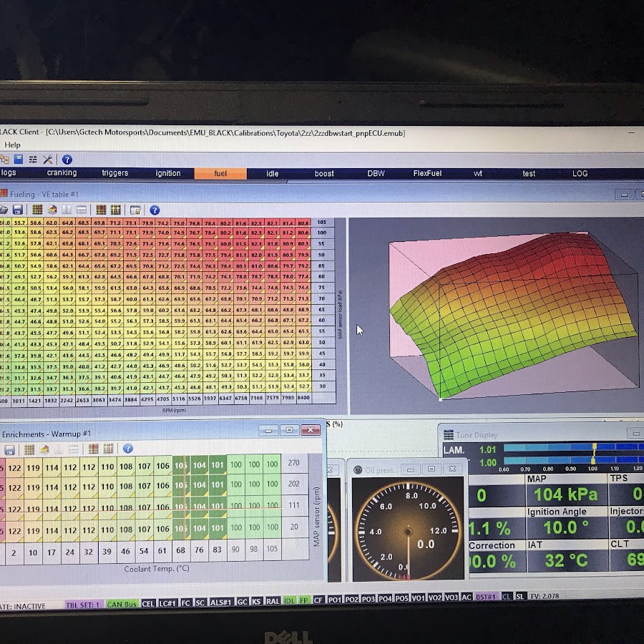The image size is (644, 644).
Task: Click the BST#1 status flag
Action: [486, 597]
